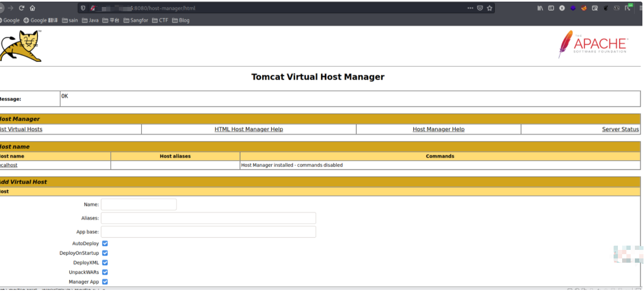Screen dimensions: 644x292
Task: Bookmark this page with the star icon
Action: [489, 8]
